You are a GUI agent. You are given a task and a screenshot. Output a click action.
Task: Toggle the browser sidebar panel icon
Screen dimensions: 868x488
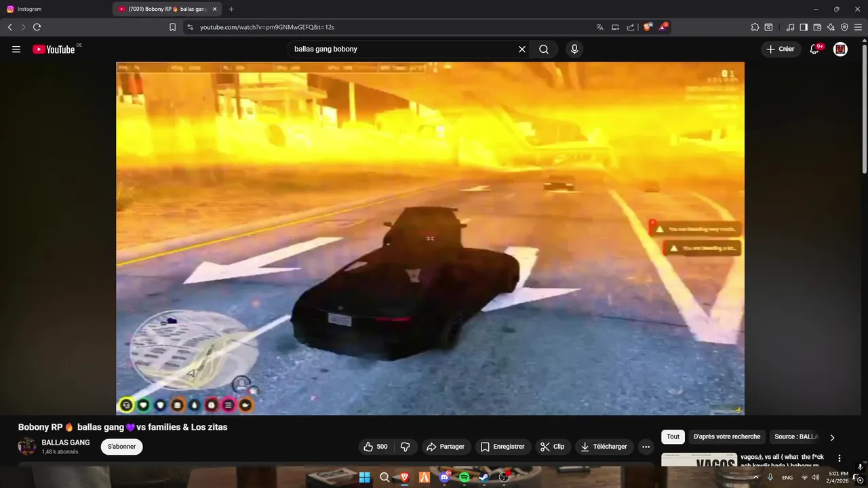[x=804, y=27]
